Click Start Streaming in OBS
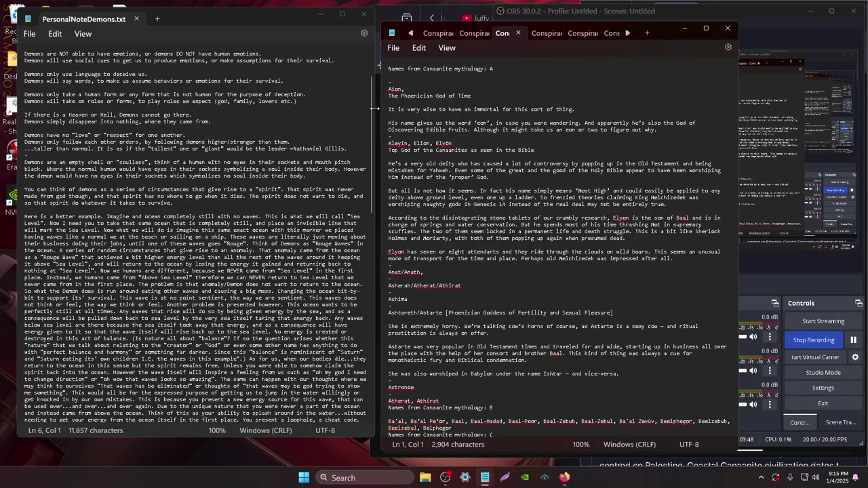This screenshot has width=868, height=488. point(823,321)
